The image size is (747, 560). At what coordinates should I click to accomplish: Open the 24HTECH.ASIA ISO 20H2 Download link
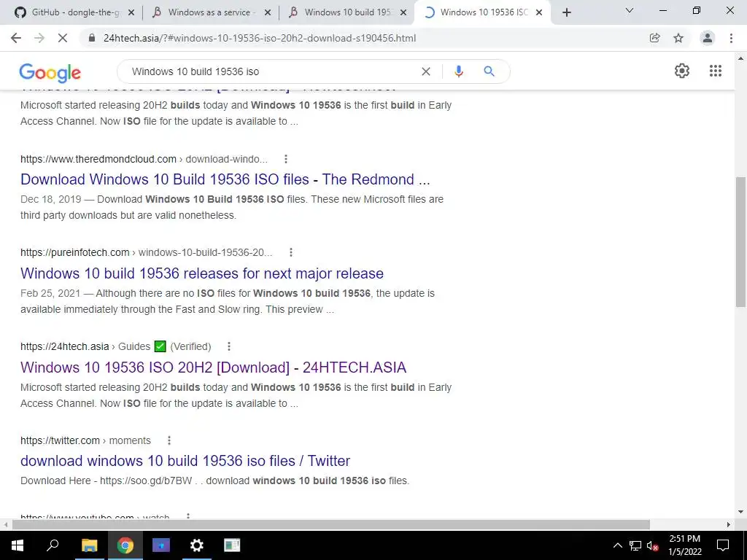[x=214, y=367]
